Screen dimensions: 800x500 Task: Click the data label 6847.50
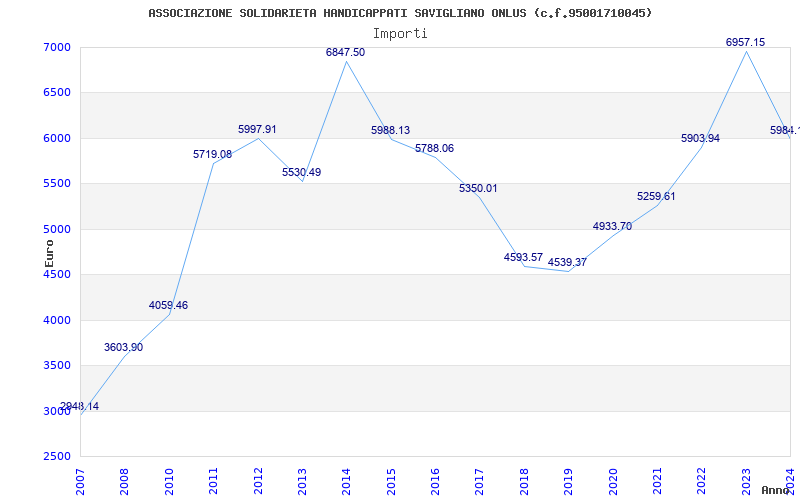click(x=345, y=52)
